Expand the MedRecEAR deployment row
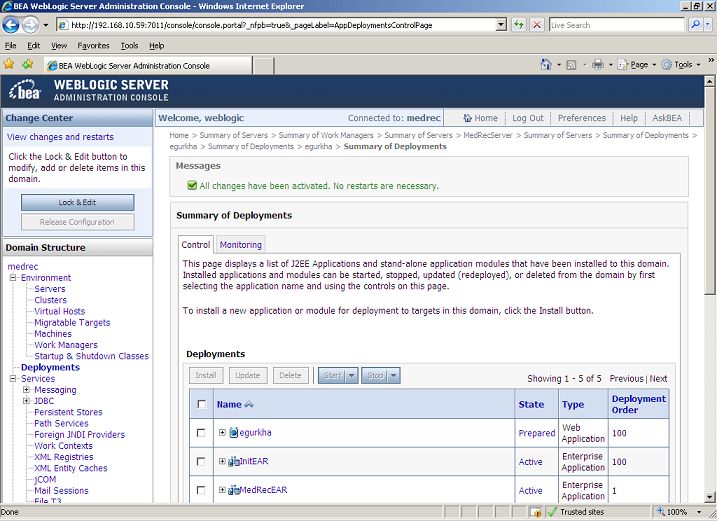Screen dimensions: 717x521 pyautogui.click(x=222, y=490)
